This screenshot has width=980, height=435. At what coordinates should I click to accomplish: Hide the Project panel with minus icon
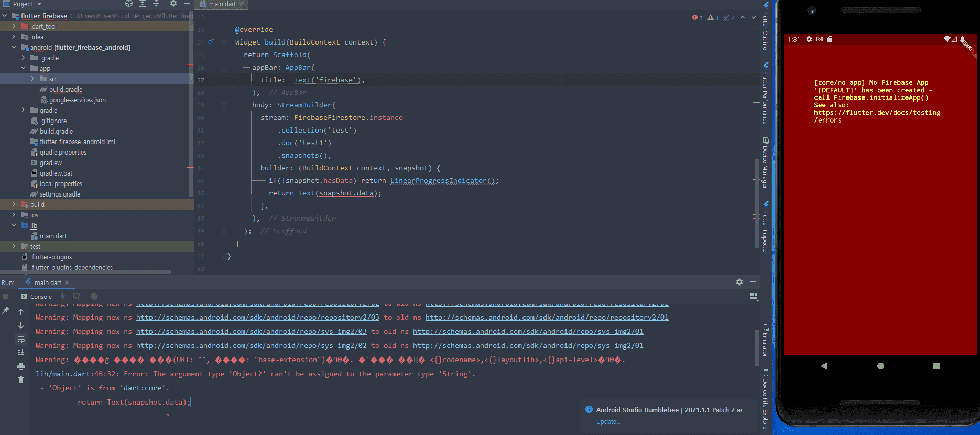click(187, 4)
